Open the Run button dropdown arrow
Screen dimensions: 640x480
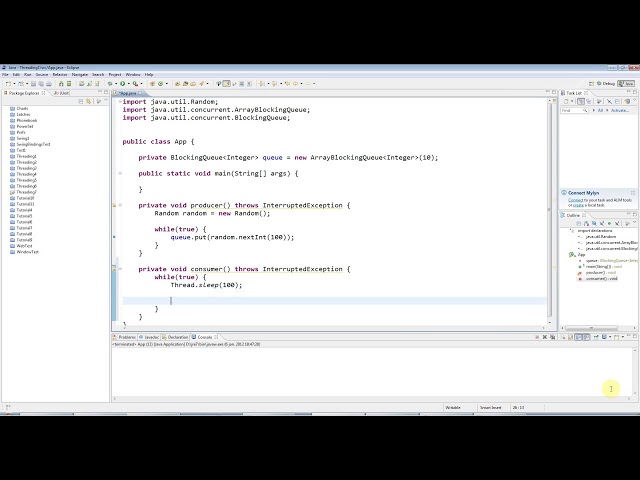(x=129, y=84)
